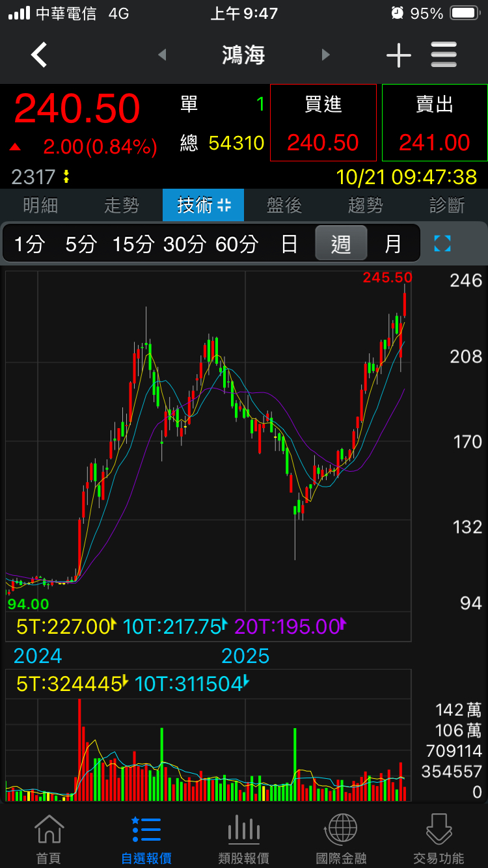
Task: Add stock with the plus icon
Action: 398,56
